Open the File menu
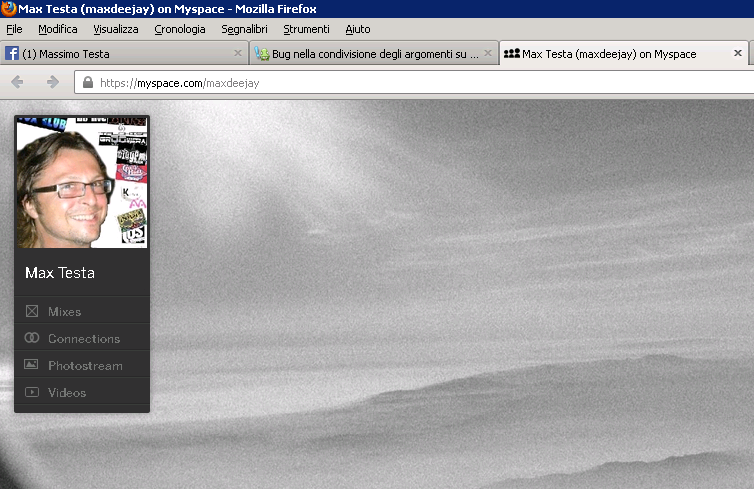The width and height of the screenshot is (754, 489). pyautogui.click(x=14, y=29)
